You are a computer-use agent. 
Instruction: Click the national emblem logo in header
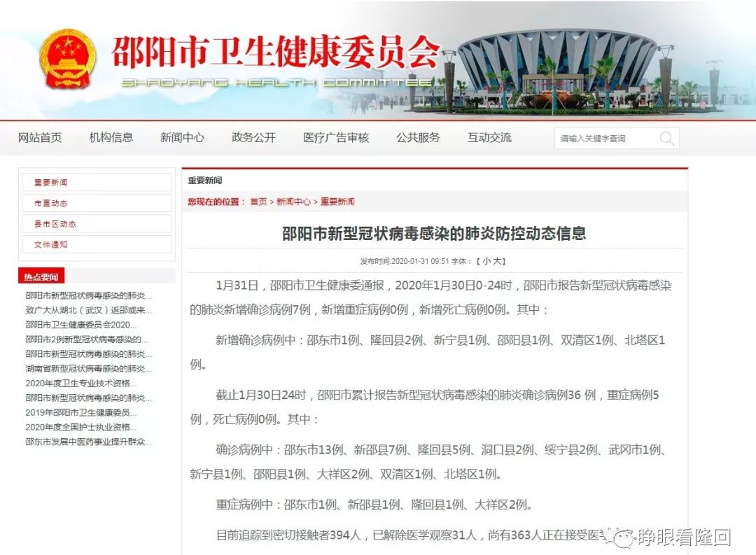pos(68,58)
